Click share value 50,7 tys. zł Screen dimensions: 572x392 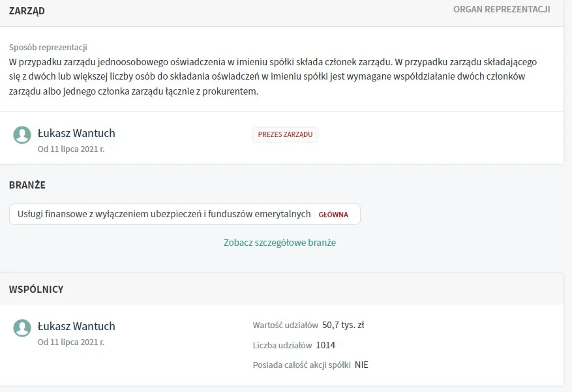point(343,325)
